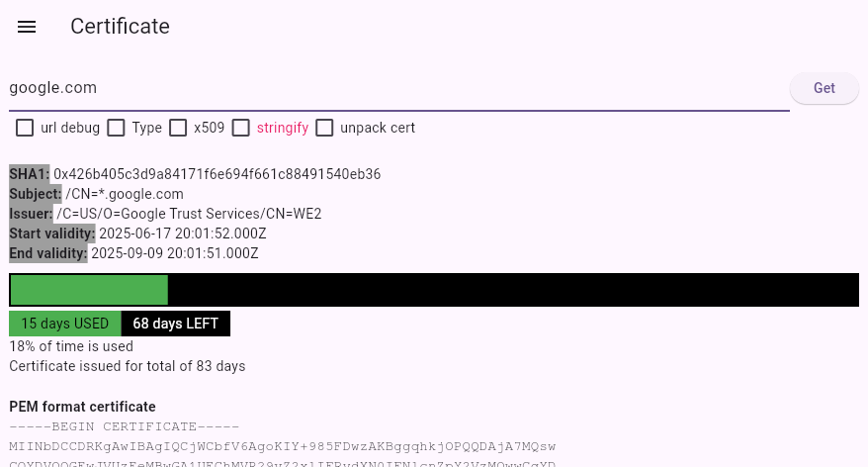Click the 15 days USED badge
868x467 pixels.
click(x=65, y=324)
